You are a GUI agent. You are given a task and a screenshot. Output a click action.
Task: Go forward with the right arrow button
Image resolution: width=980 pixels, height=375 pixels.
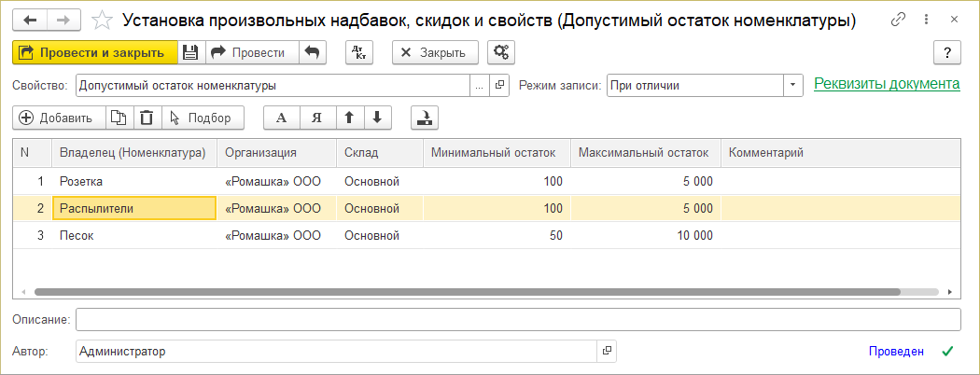[64, 20]
